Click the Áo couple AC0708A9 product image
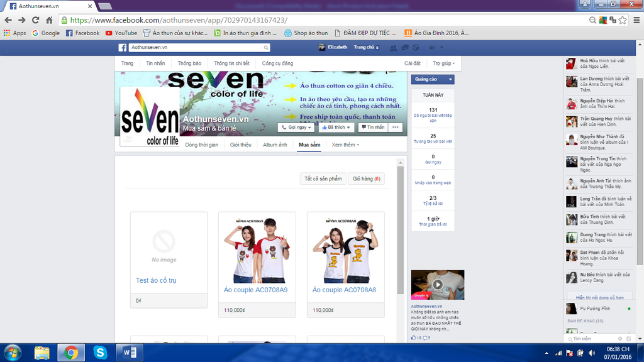This screenshot has height=362, width=644. [x=257, y=250]
